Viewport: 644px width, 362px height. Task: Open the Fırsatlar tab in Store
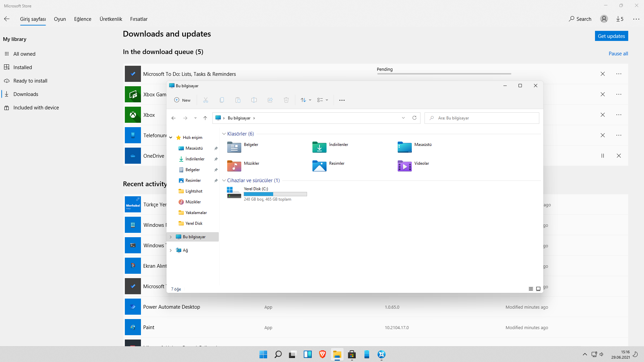click(139, 19)
